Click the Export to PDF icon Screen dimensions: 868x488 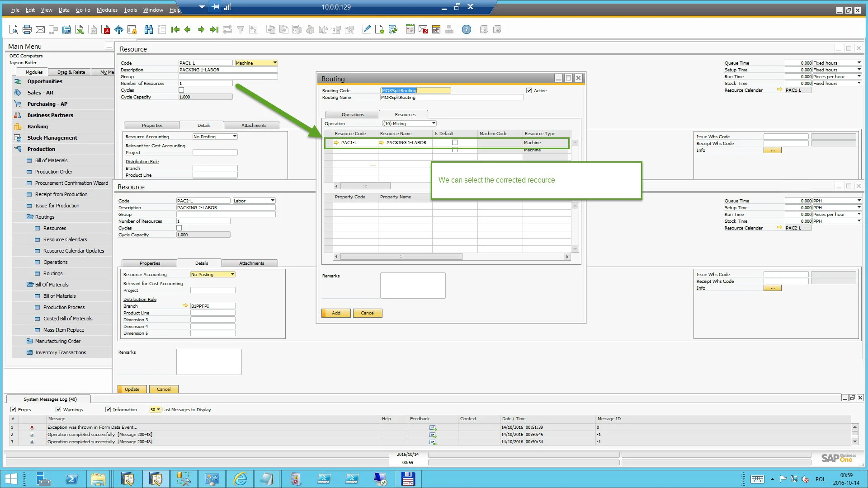(106, 30)
